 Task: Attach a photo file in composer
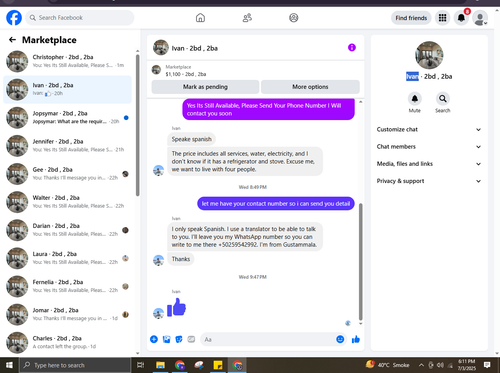(x=166, y=339)
